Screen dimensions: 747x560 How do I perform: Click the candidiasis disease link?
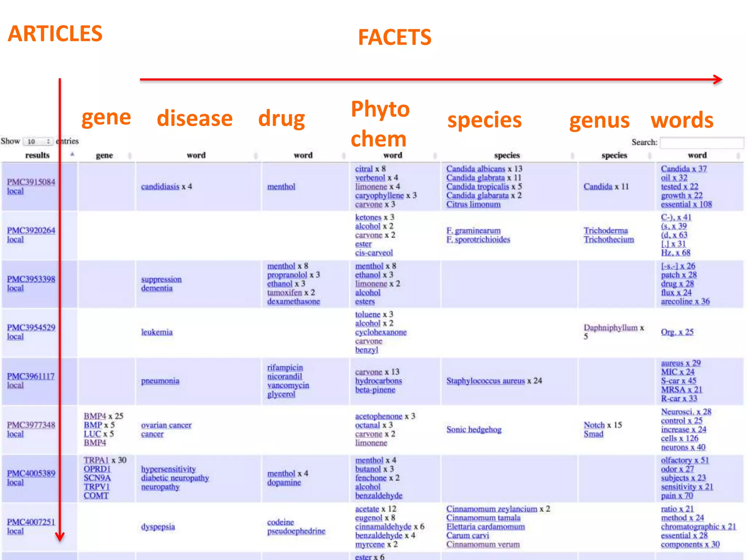click(x=160, y=187)
